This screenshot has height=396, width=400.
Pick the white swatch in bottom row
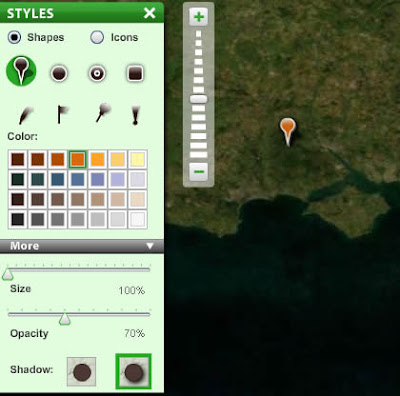(138, 219)
